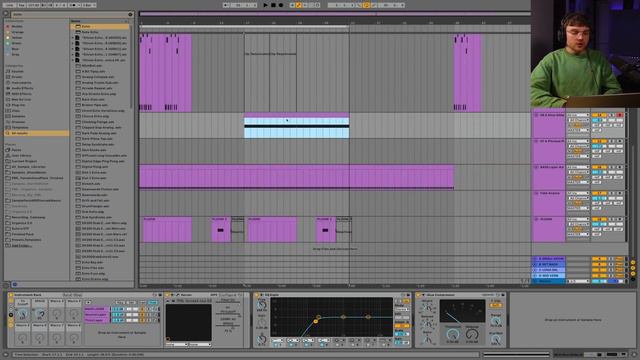Click the Link button in control bar

(x=9, y=5)
